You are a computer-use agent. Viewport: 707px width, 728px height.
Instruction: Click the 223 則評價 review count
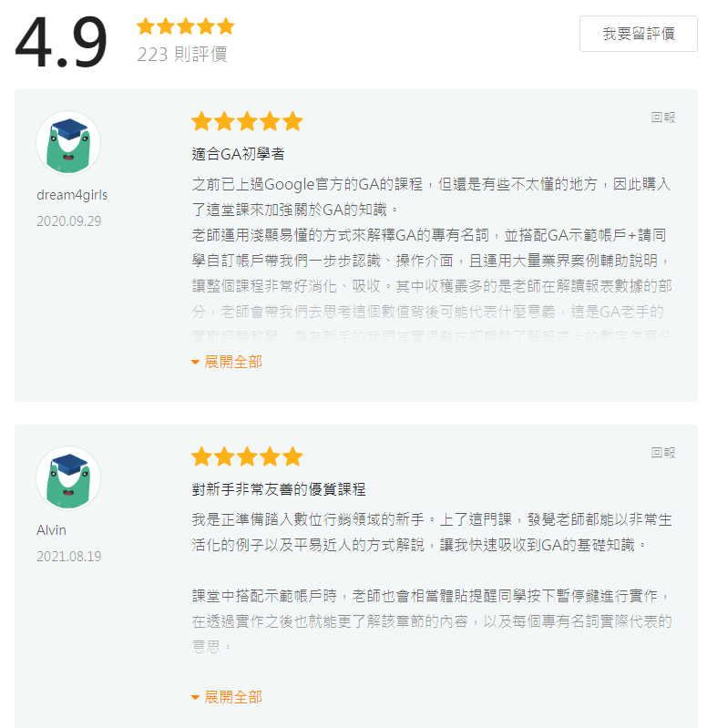click(181, 55)
